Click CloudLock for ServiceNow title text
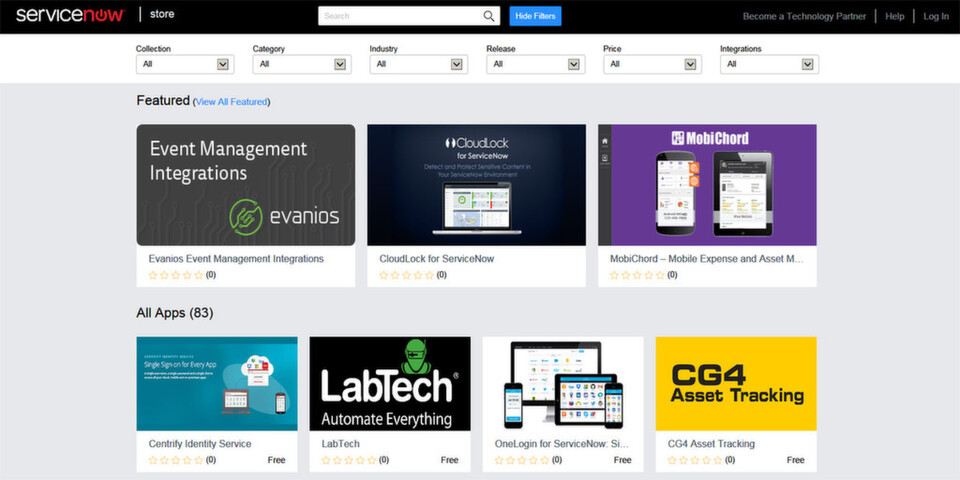 click(437, 259)
